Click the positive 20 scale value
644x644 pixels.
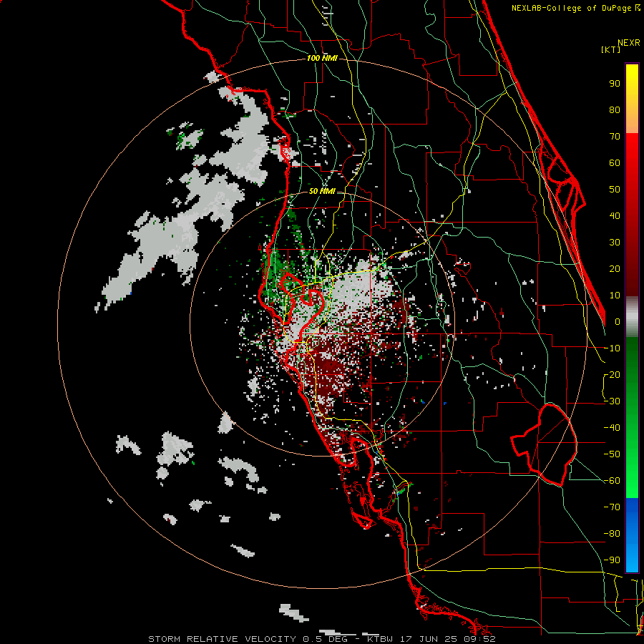pos(615,269)
